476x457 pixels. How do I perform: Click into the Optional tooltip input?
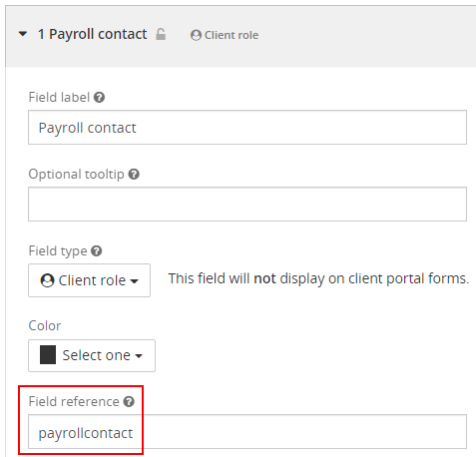pyautogui.click(x=247, y=204)
